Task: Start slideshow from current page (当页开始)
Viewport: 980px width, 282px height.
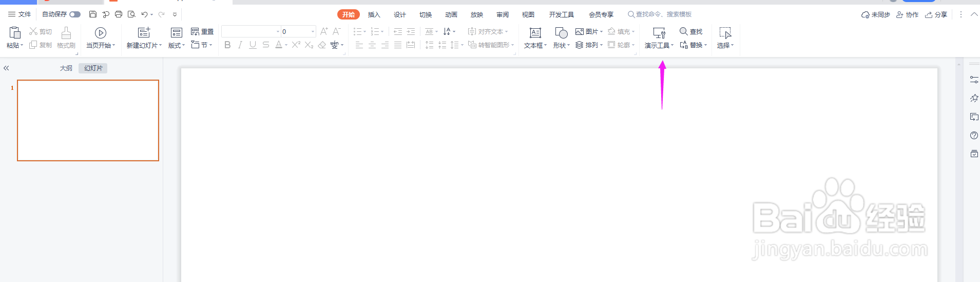Action: point(101,38)
